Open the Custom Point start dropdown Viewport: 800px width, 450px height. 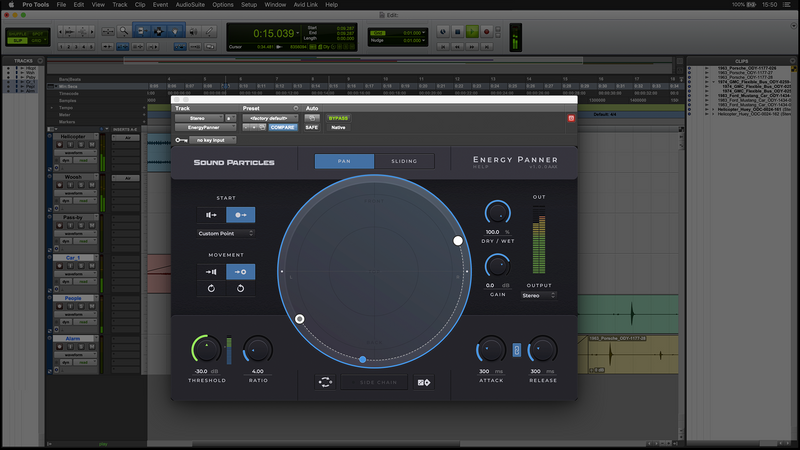[x=225, y=234]
